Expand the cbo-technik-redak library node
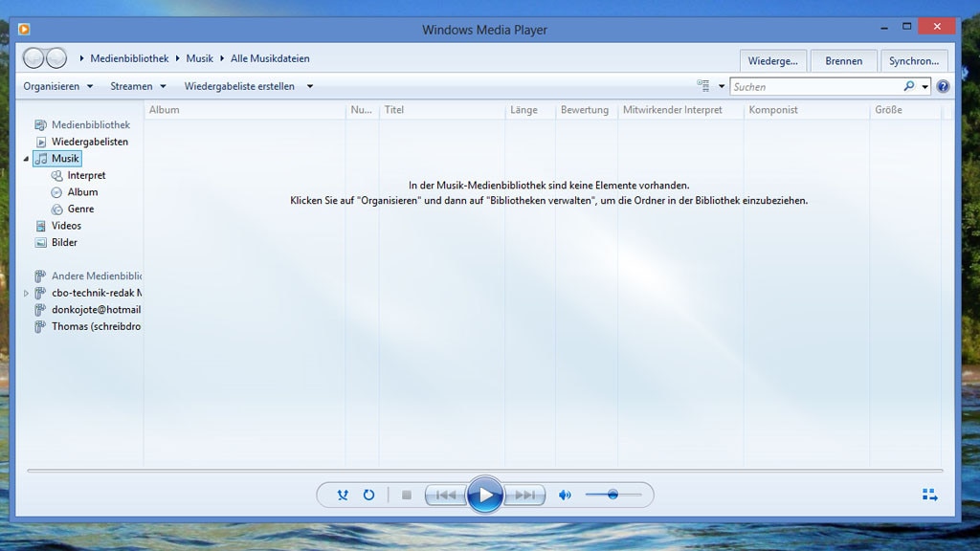Viewport: 980px width, 551px height. coord(26,293)
